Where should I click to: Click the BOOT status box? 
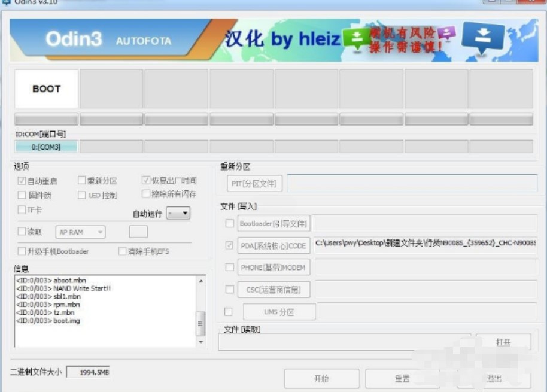(x=46, y=89)
